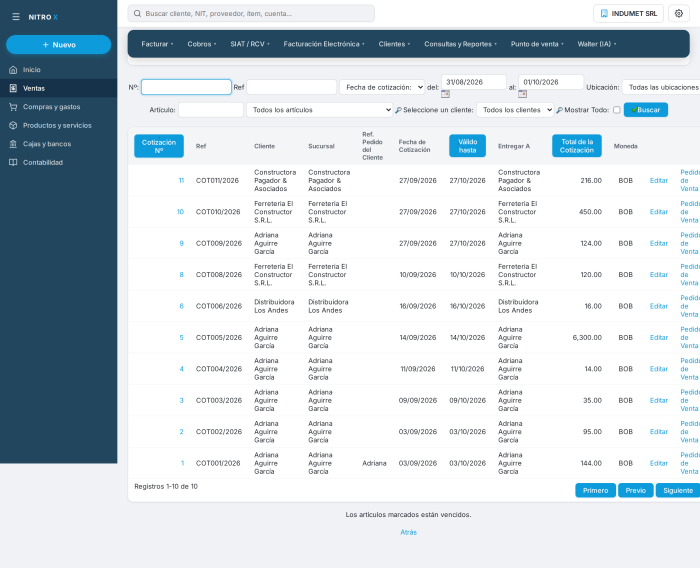
Task: Toggle the hamburger sidebar menu icon
Action: coord(16,17)
